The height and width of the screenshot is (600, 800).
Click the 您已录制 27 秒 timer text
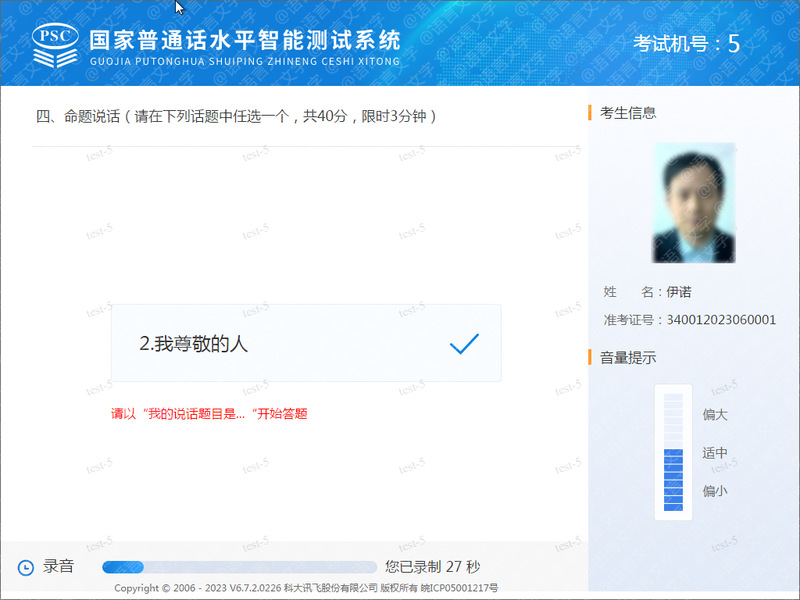click(x=433, y=567)
